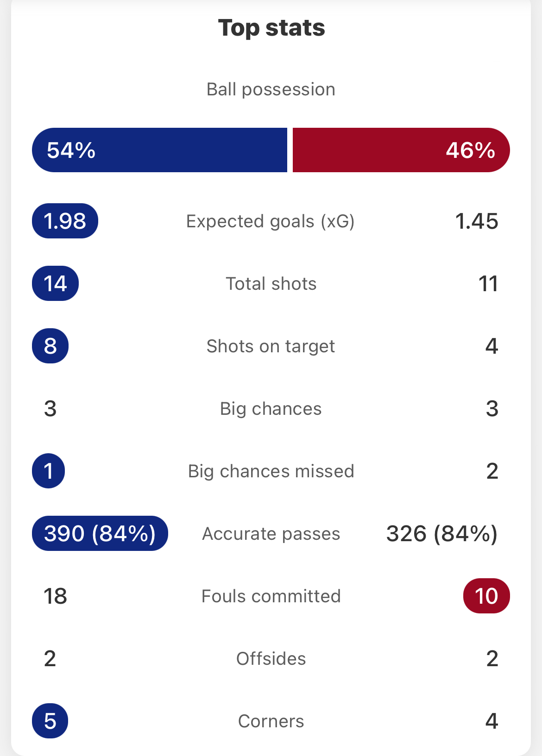Click the 326 (84%) passes value

pos(442,534)
